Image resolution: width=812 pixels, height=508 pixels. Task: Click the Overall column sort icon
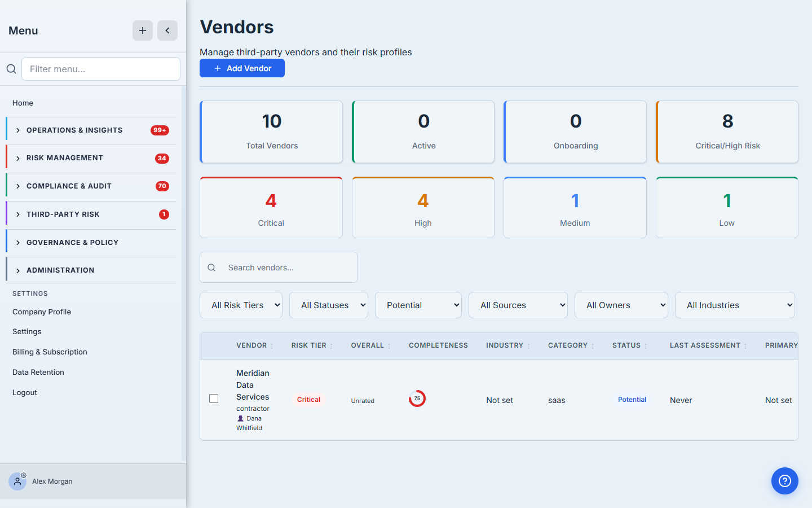[389, 346]
